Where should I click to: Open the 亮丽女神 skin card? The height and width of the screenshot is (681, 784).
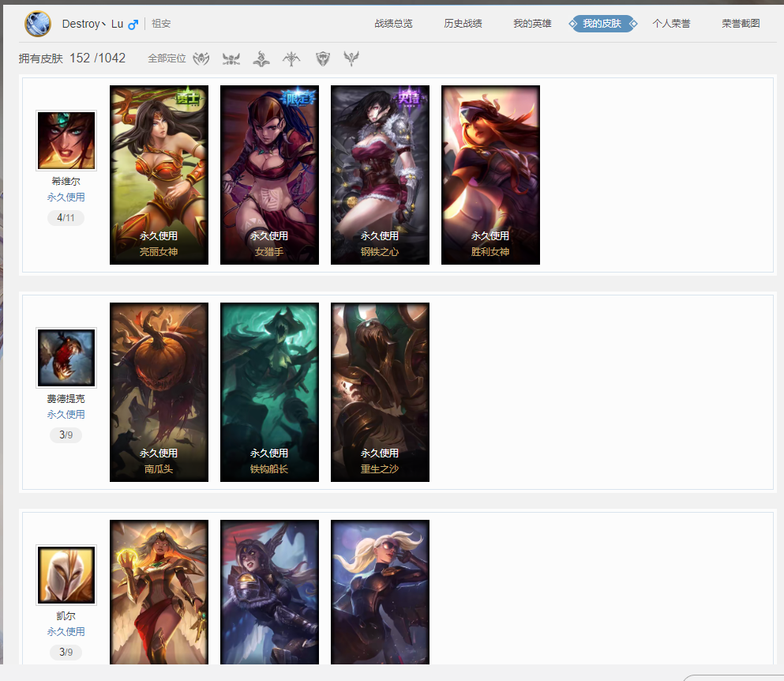click(159, 175)
